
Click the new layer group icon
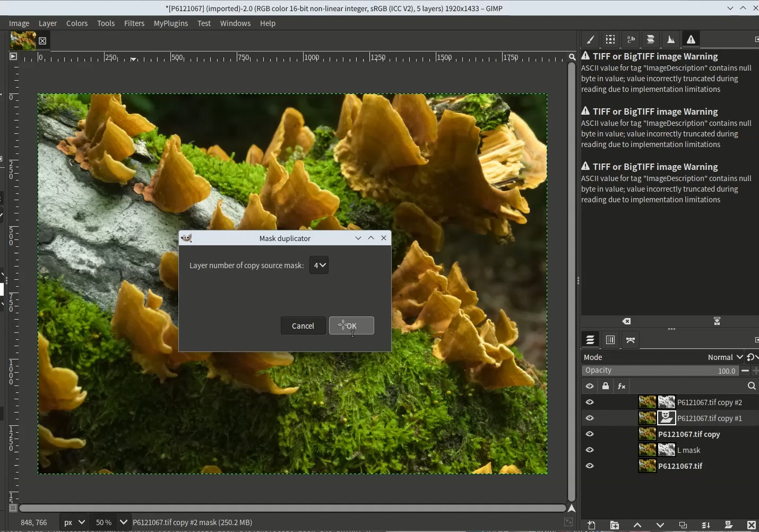click(614, 525)
